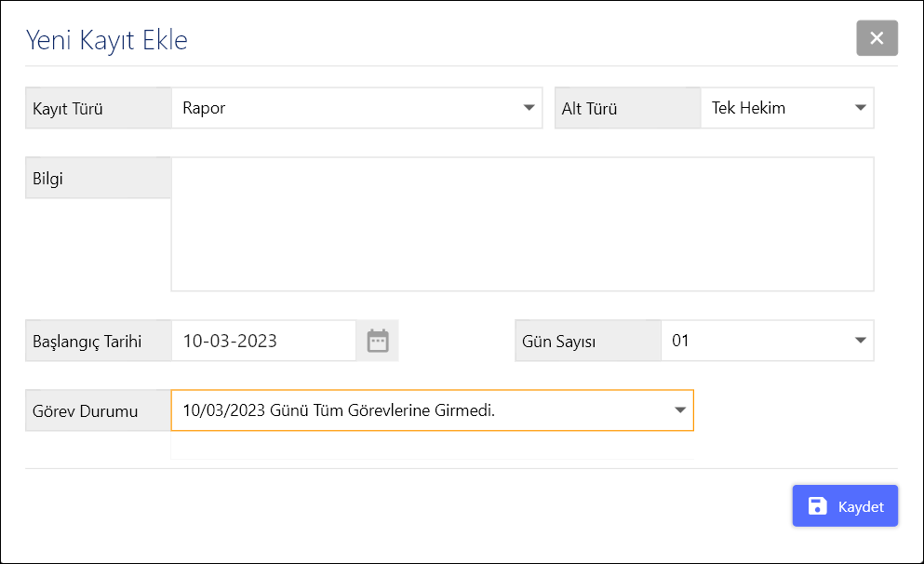Click the Kayıt Türü label
Screen dimensions: 924x564
tap(68, 109)
